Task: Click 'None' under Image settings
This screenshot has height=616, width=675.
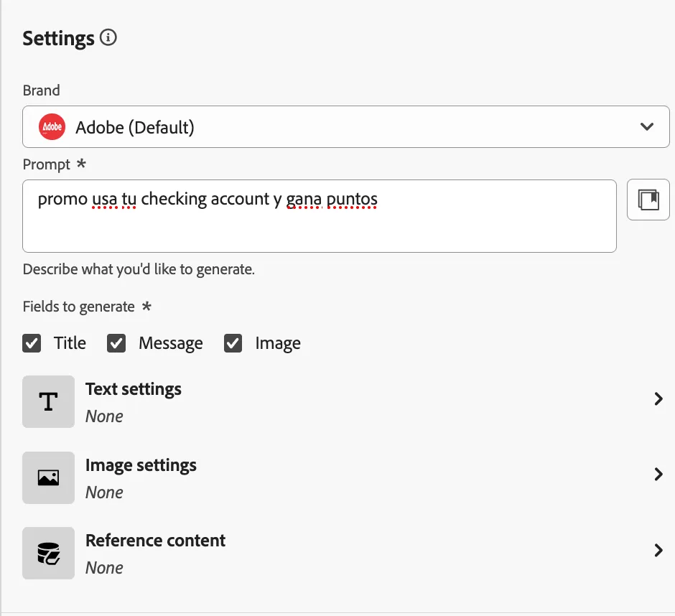Action: (104, 493)
